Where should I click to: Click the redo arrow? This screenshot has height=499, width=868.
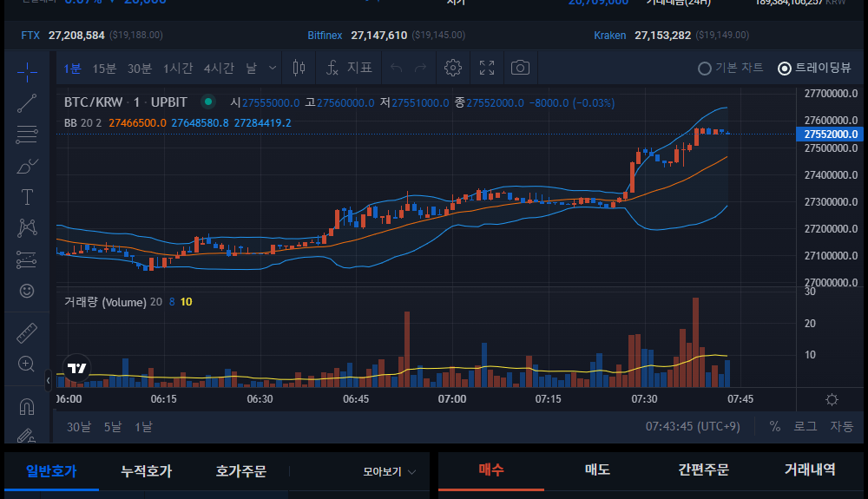click(421, 68)
